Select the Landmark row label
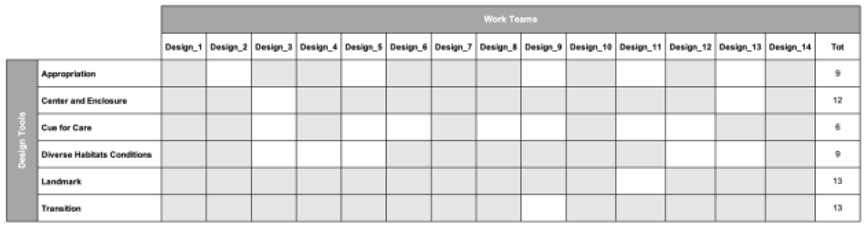Screen dimensions: 868x229 [61, 182]
